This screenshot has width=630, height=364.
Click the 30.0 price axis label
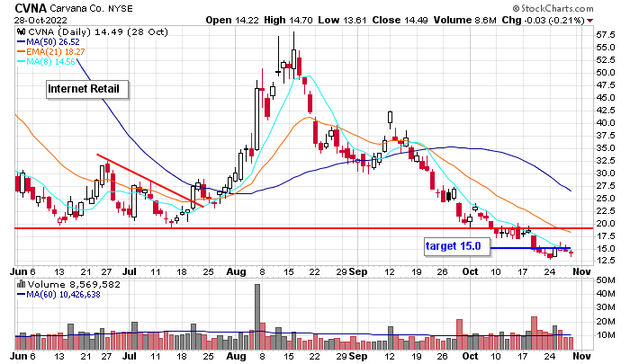[x=606, y=173]
